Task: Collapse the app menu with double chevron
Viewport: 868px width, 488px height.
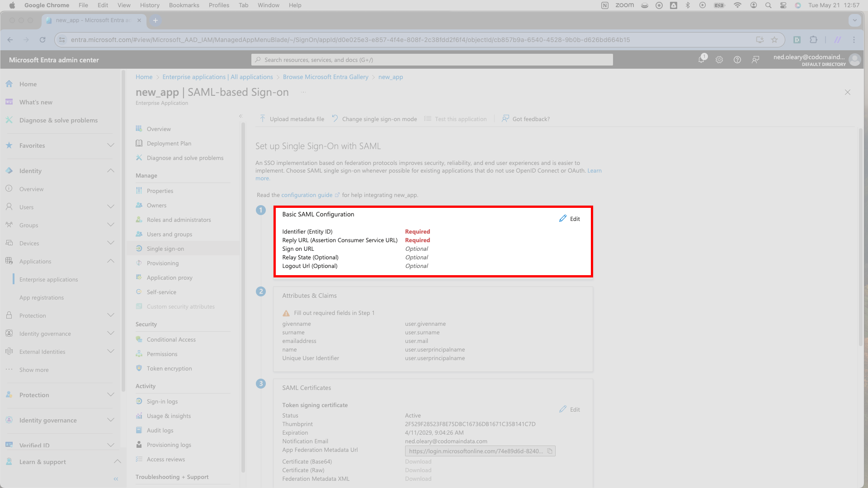Action: (x=241, y=116)
